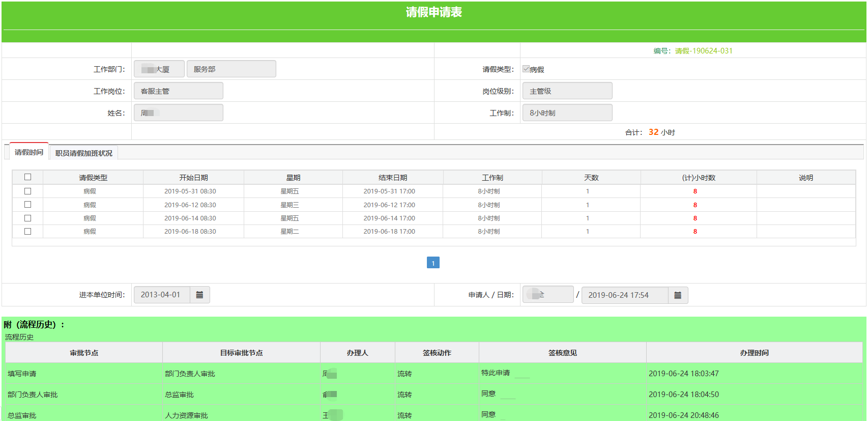
Task: Click the (计)小时数 column header
Action: [x=699, y=178]
